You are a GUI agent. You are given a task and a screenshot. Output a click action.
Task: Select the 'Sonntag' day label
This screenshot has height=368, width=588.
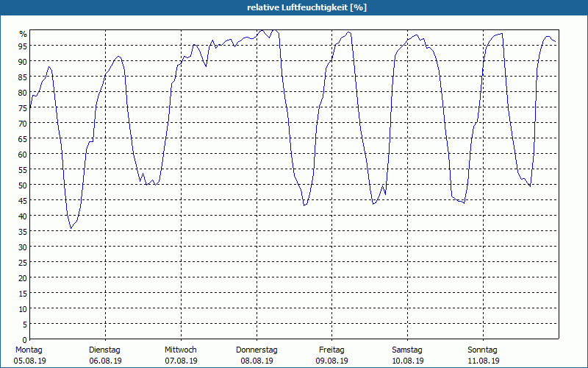pos(483,350)
